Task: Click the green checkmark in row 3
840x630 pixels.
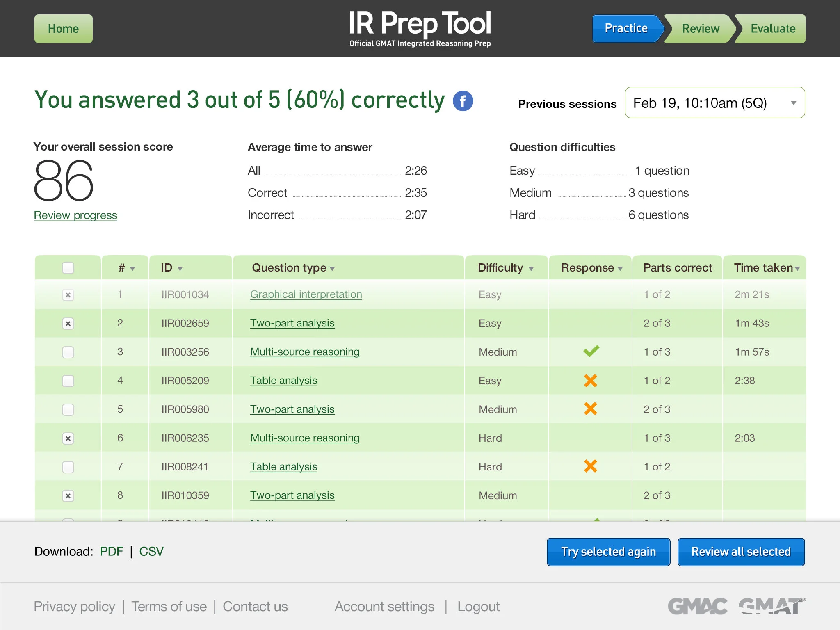Action: (x=591, y=351)
